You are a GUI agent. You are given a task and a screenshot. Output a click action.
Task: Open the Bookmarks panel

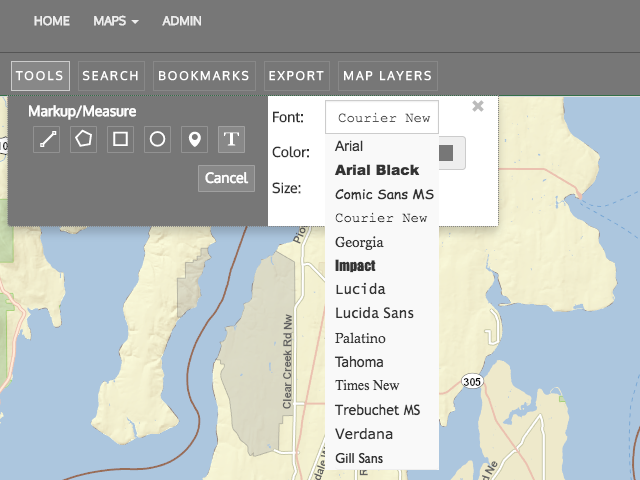204,76
